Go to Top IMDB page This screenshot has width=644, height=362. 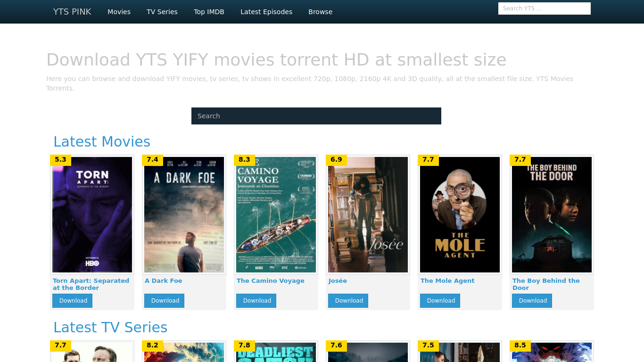pos(209,12)
